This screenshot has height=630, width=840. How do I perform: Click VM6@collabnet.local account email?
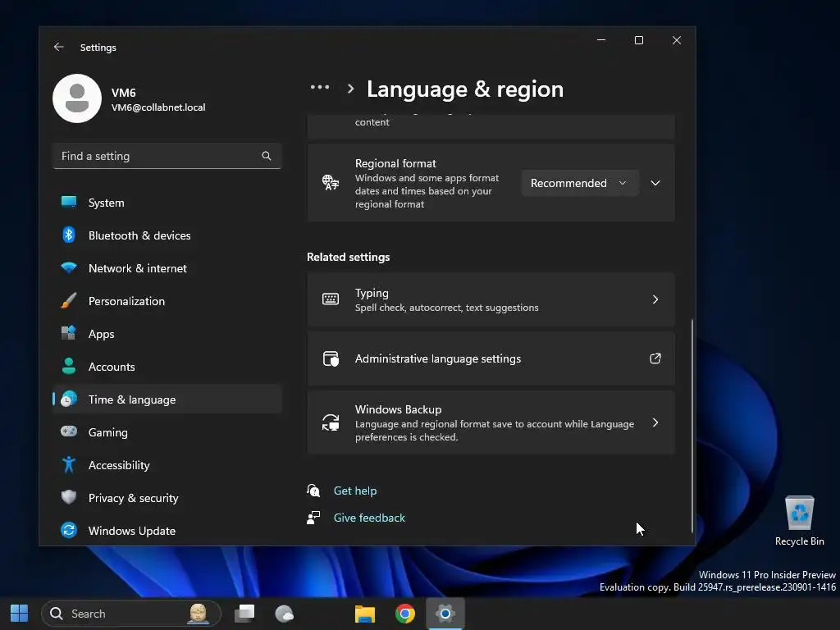coord(158,107)
